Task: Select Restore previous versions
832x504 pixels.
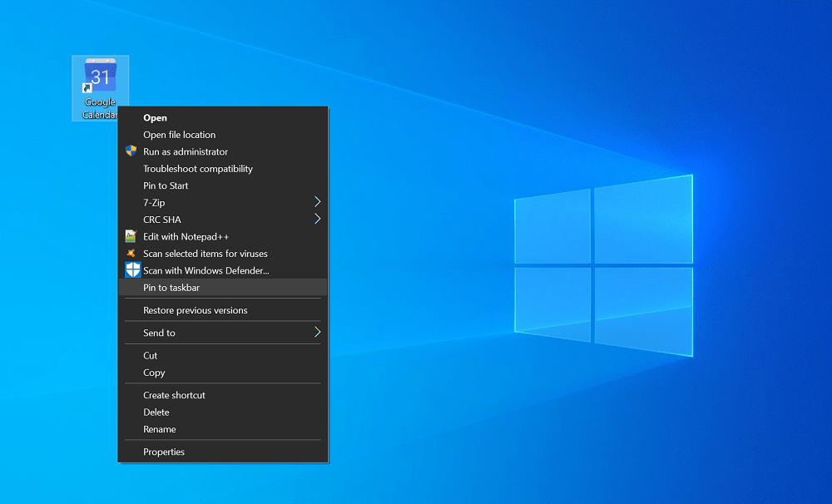Action: pyautogui.click(x=223, y=310)
